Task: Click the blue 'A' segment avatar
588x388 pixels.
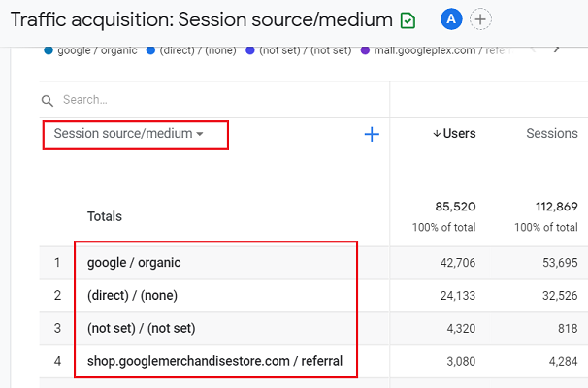Action: coord(450,18)
